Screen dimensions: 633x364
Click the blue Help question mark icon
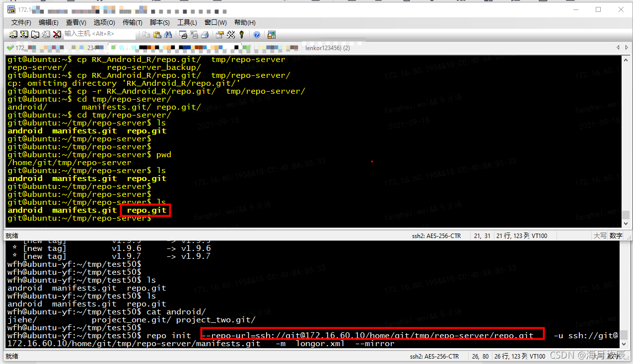tap(257, 34)
